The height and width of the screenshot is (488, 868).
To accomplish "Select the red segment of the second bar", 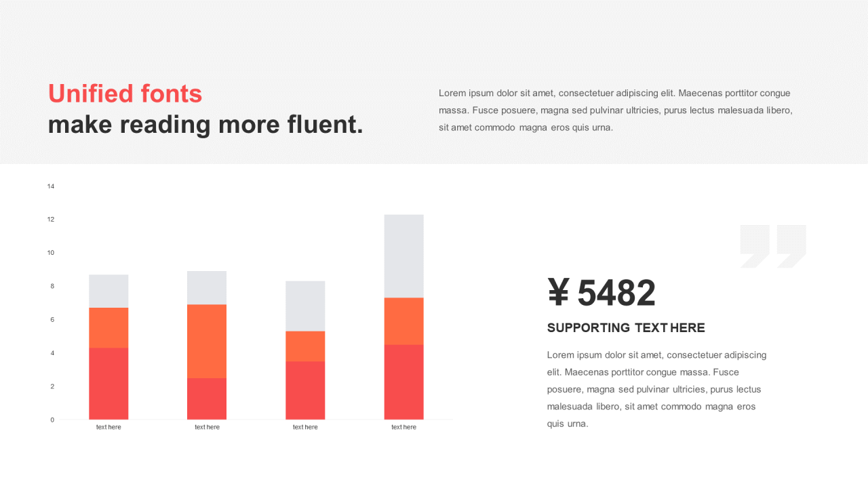I will click(207, 399).
